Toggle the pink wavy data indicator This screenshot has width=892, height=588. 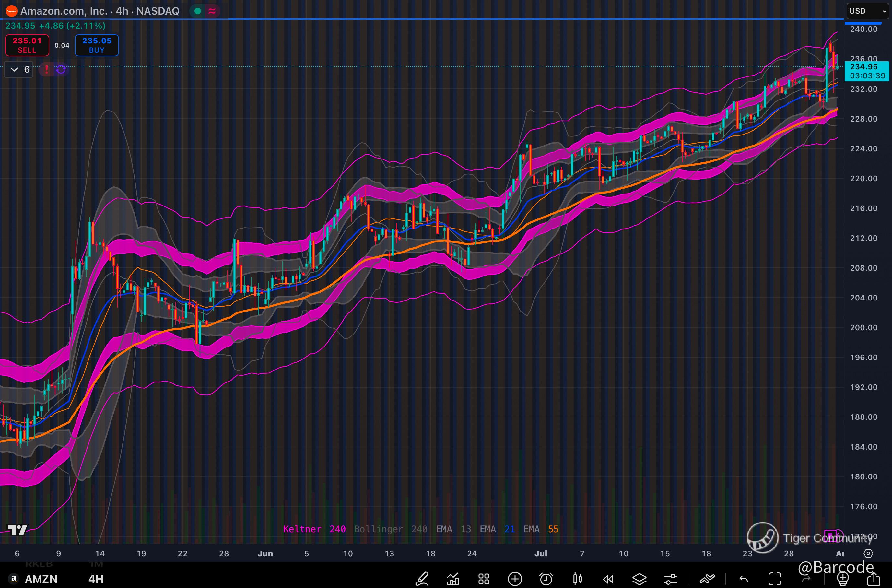[x=212, y=11]
